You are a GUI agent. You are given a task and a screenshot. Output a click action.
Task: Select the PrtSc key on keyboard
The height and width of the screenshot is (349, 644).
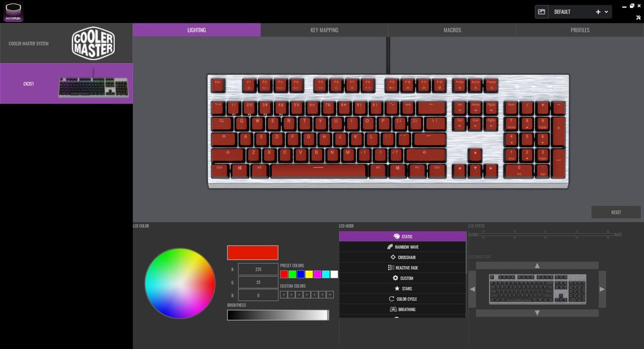click(x=459, y=85)
